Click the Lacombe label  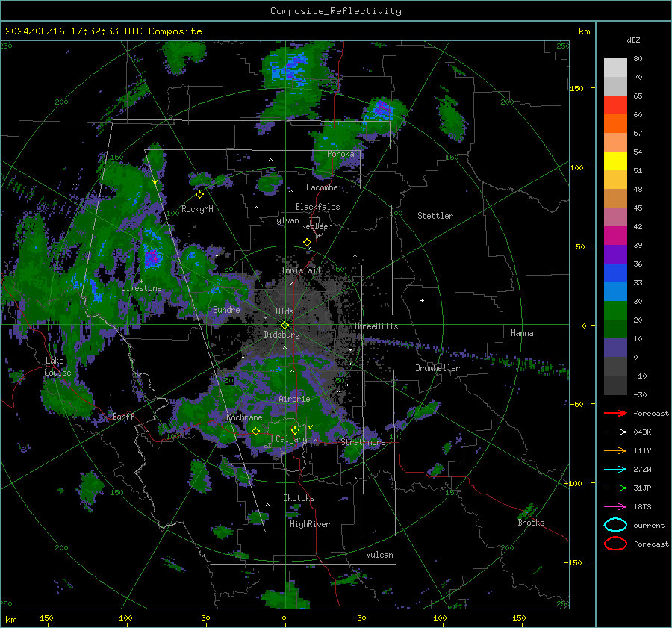322,187
